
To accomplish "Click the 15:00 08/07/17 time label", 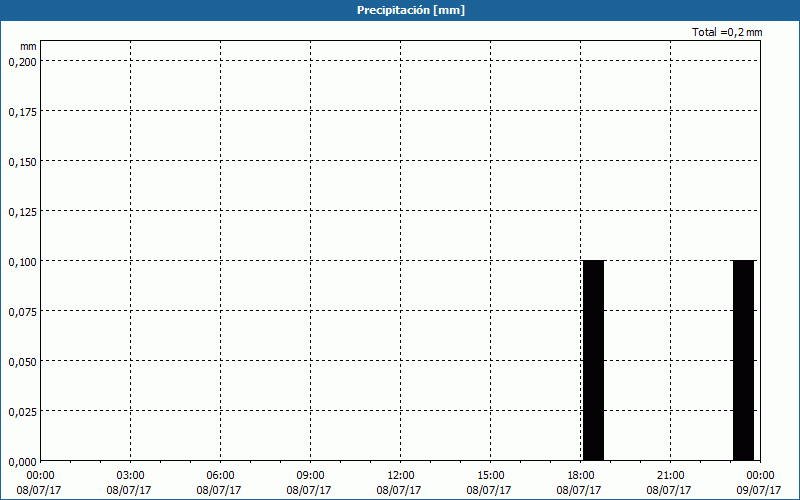I will coord(489,483).
